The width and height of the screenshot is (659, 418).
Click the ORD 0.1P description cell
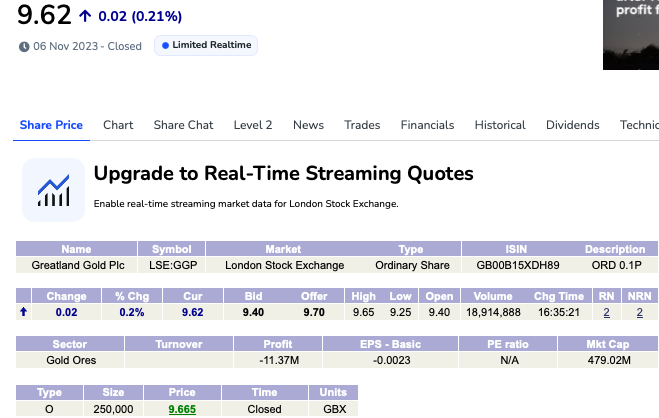[617, 266]
